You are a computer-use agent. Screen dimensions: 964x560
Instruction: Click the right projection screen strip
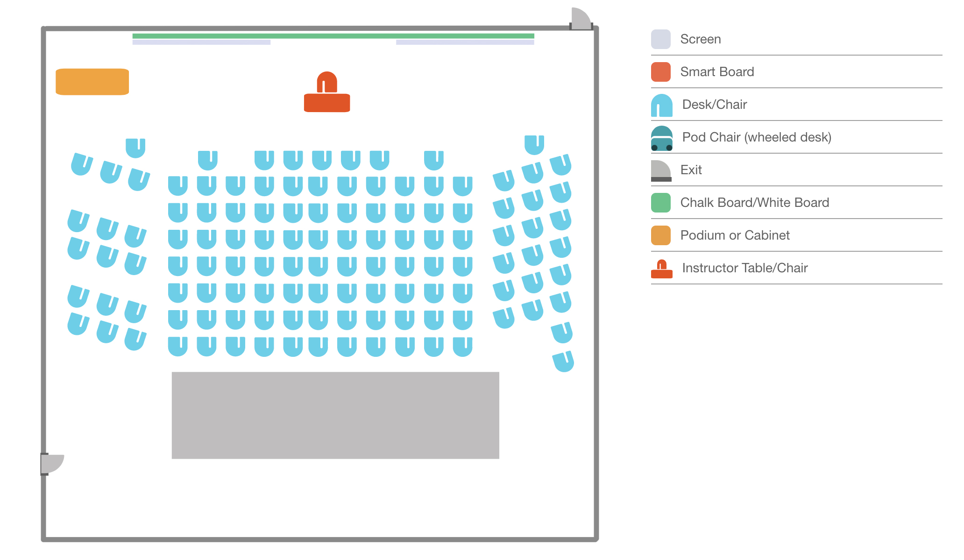click(465, 43)
